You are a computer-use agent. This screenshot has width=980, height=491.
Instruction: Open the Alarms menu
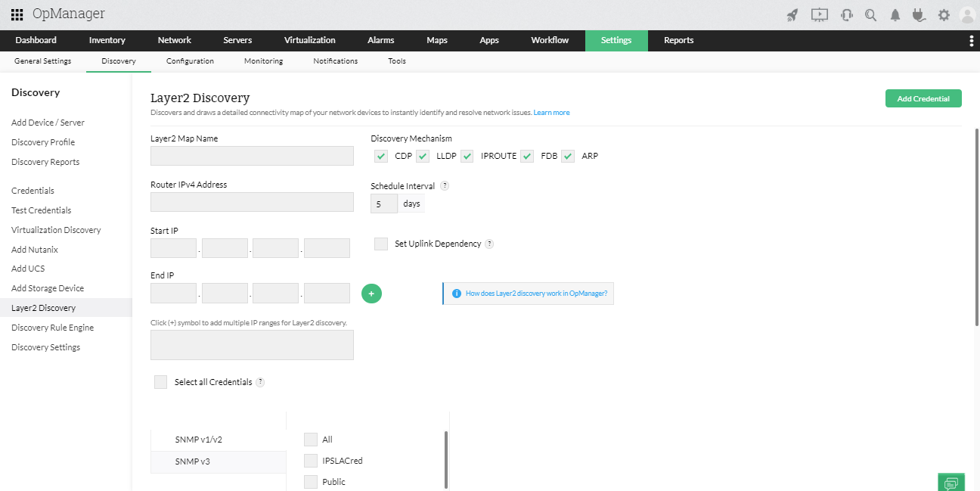pos(381,40)
